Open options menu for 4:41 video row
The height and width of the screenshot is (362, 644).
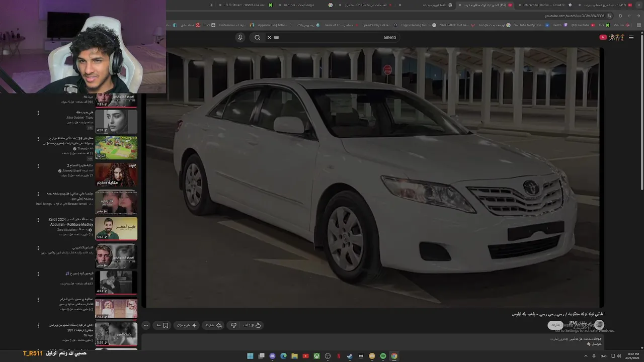(x=38, y=274)
